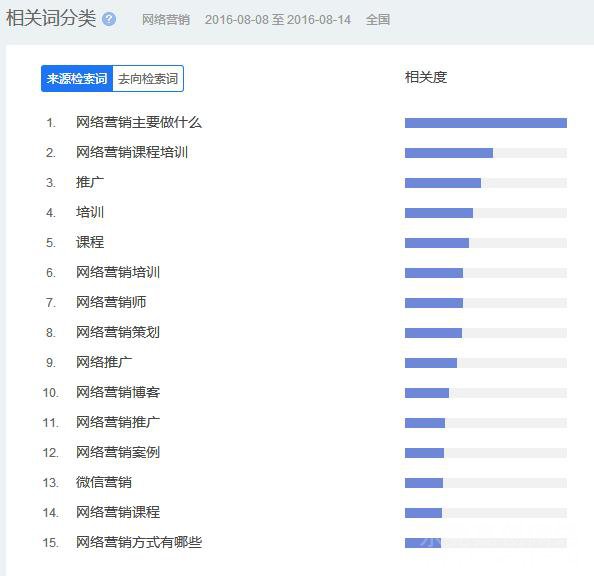Select the keyword 推广
This screenshot has height=576, width=594.
(x=90, y=182)
